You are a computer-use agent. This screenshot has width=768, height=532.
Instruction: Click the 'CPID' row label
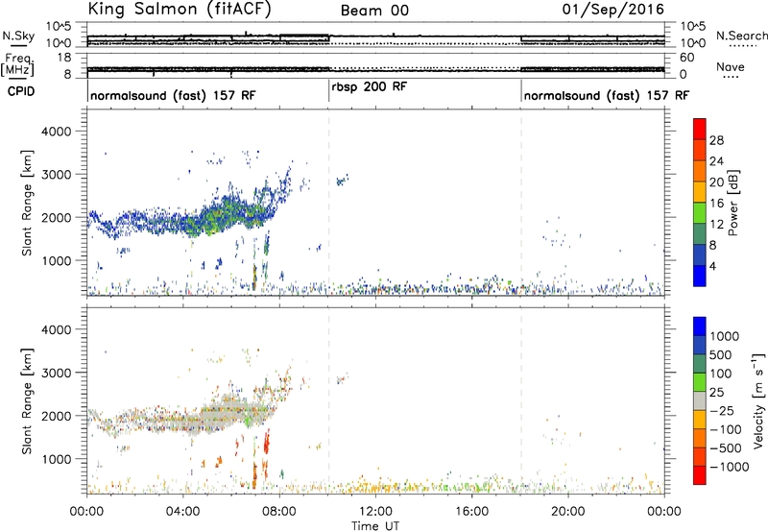tap(21, 91)
